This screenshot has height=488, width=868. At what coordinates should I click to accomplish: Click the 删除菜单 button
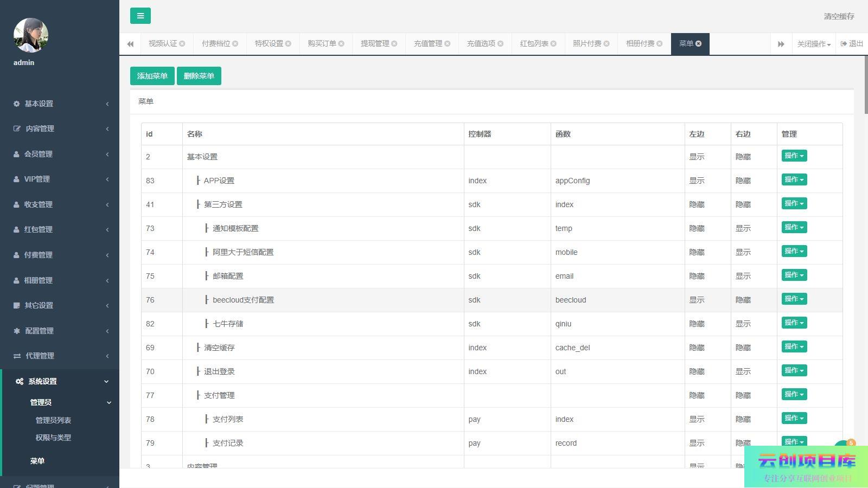tap(199, 76)
